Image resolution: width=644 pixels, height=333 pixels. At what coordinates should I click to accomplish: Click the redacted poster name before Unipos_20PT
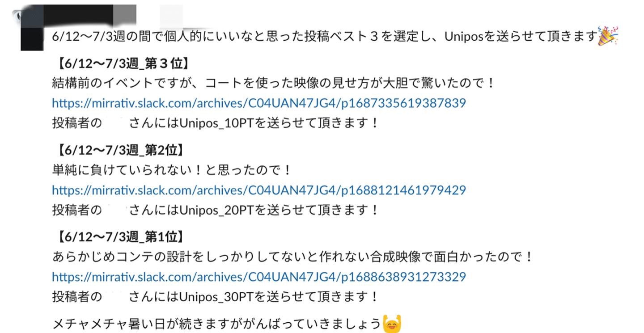(115, 210)
